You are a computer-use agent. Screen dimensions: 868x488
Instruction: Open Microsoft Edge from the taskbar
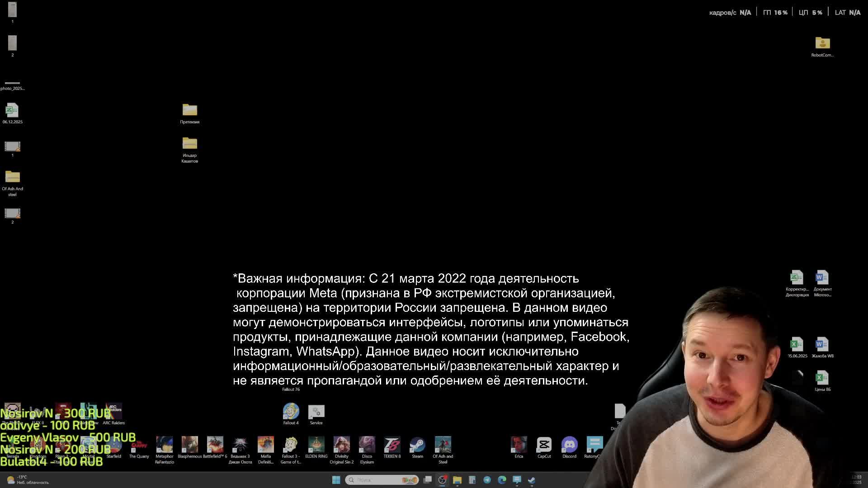point(502,480)
